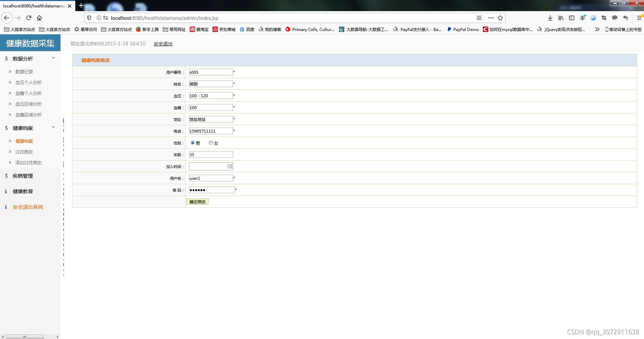The width and height of the screenshot is (644, 339).
Task: Click the undo arrow toolbar icon
Action: 626,18
